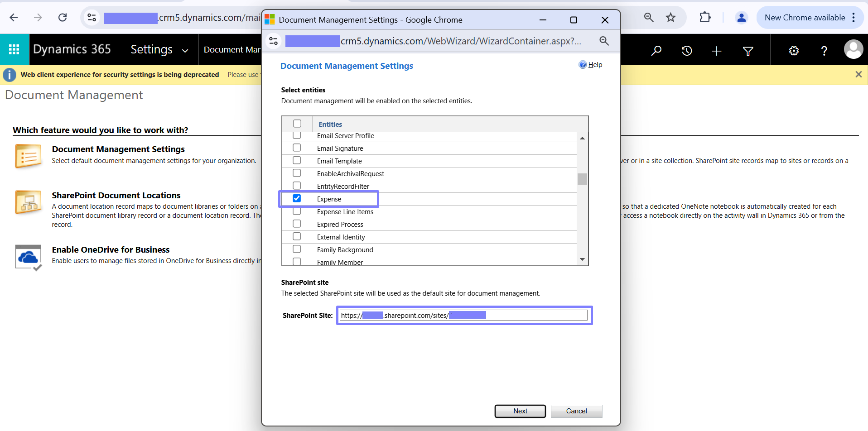Click the entity list scrollbar thumb
This screenshot has width=868, height=431.
coord(582,179)
